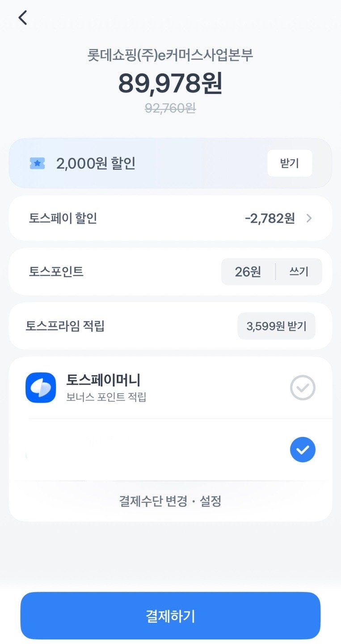This screenshot has height=644, width=341.
Task: Click the 받기 coupon download button
Action: pyautogui.click(x=289, y=163)
